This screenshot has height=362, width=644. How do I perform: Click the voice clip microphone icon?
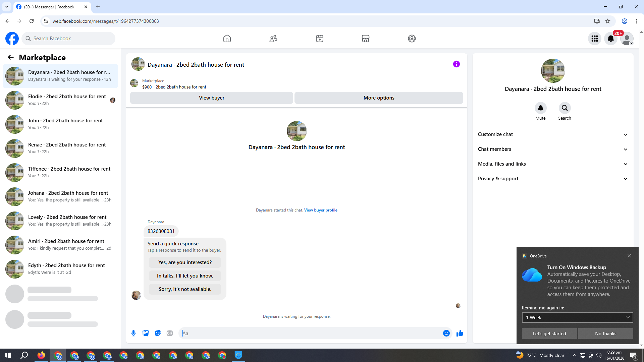133,333
